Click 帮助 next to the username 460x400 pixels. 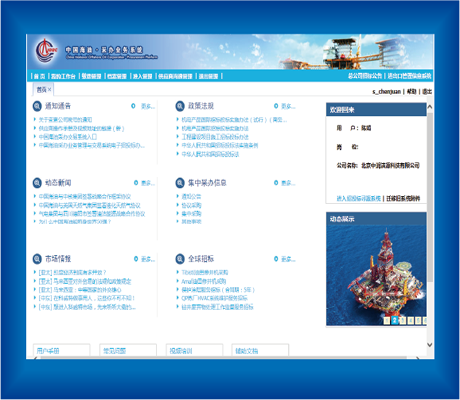(x=412, y=91)
